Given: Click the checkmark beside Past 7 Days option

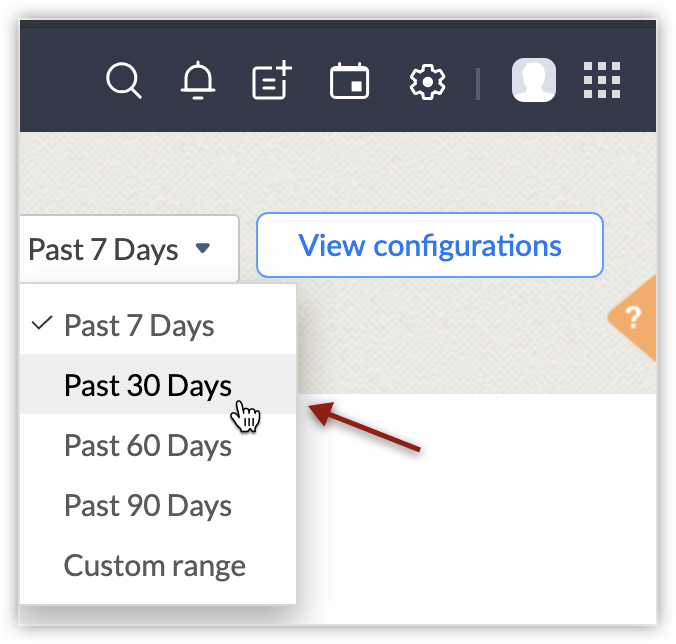Looking at the screenshot, I should [x=42, y=324].
